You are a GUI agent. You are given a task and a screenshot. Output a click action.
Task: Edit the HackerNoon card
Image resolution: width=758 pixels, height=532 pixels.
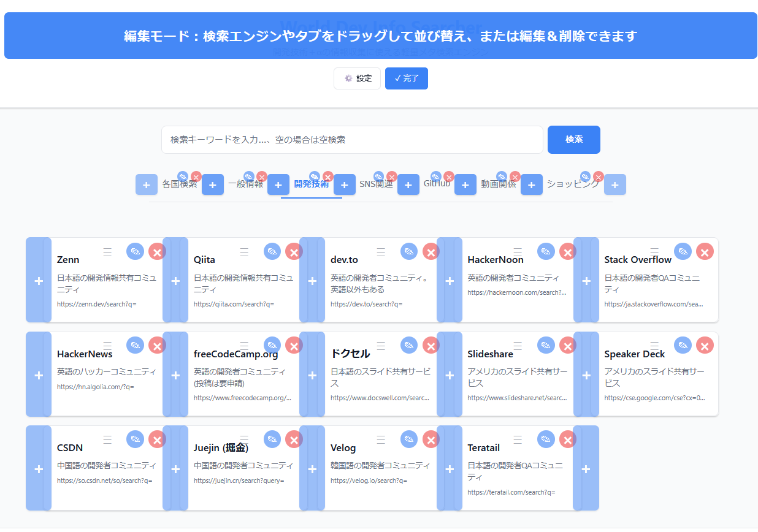546,251
